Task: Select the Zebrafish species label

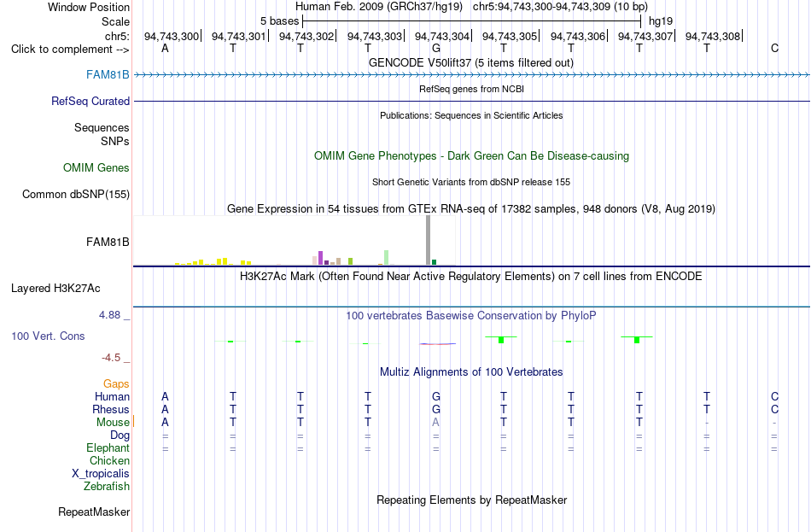Action: click(106, 486)
